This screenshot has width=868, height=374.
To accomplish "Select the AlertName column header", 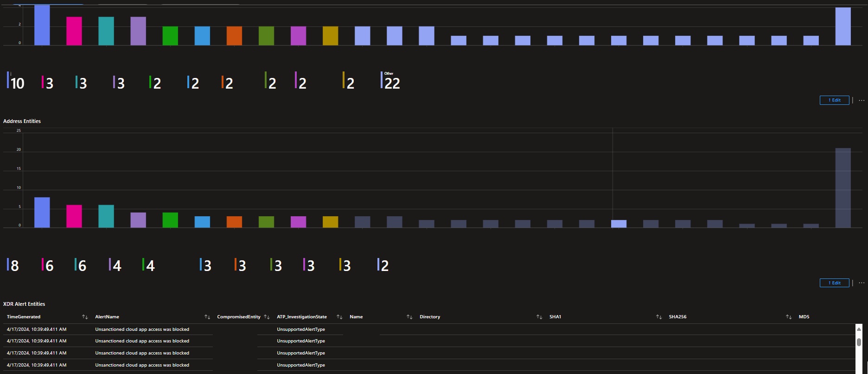I will tap(107, 317).
